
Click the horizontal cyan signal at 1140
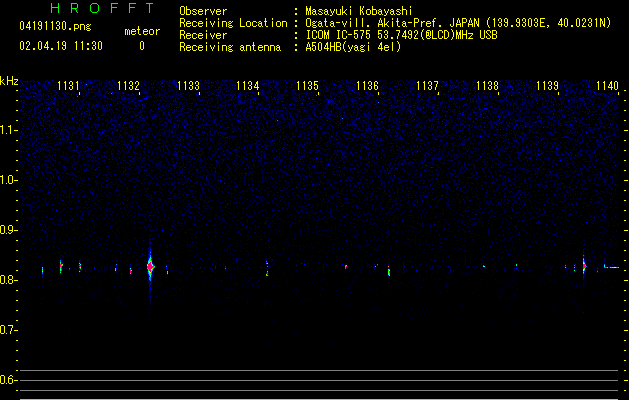coord(612,267)
